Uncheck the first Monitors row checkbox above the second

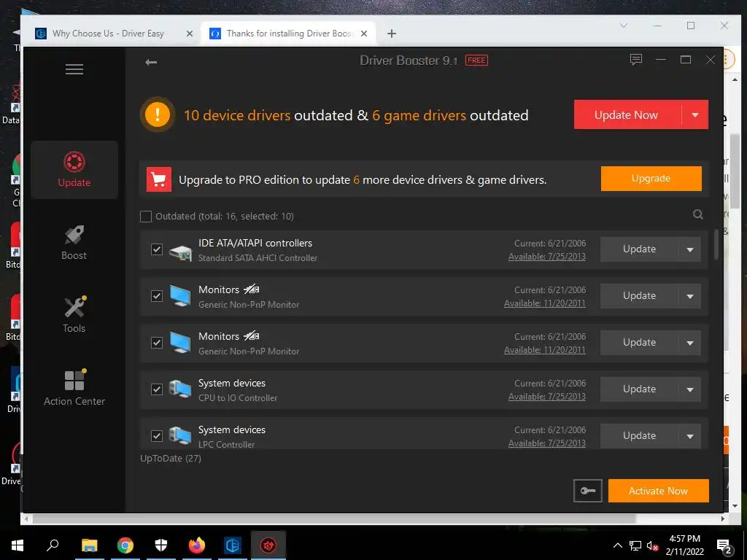pos(157,296)
